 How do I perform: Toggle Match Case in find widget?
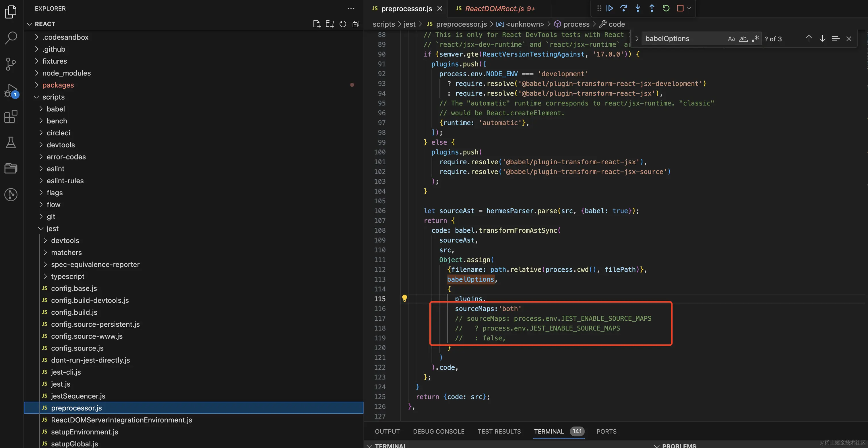[731, 39]
